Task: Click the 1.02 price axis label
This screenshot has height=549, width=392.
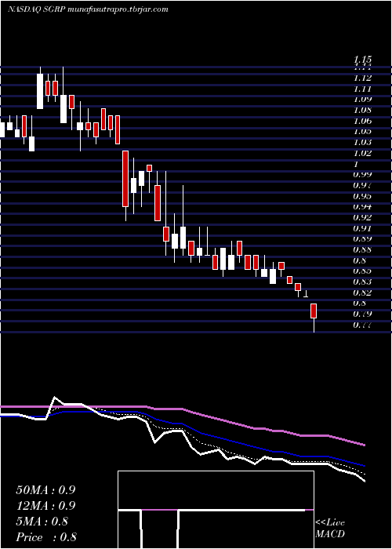Action: tap(362, 153)
